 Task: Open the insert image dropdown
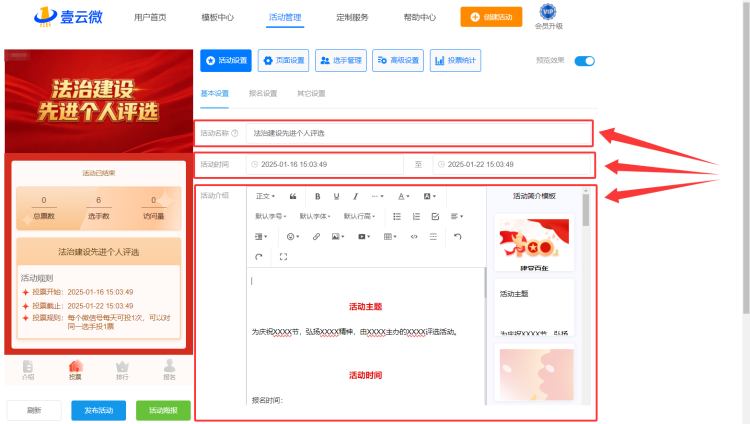(x=338, y=236)
